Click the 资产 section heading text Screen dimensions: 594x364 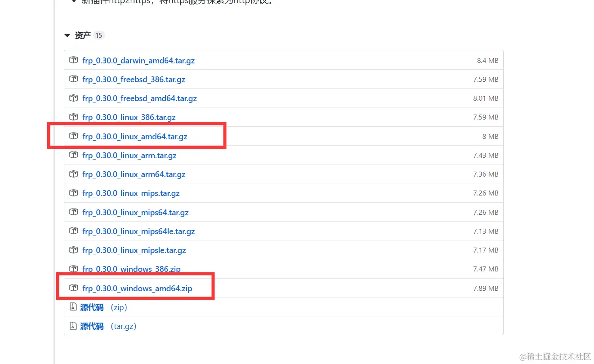83,36
